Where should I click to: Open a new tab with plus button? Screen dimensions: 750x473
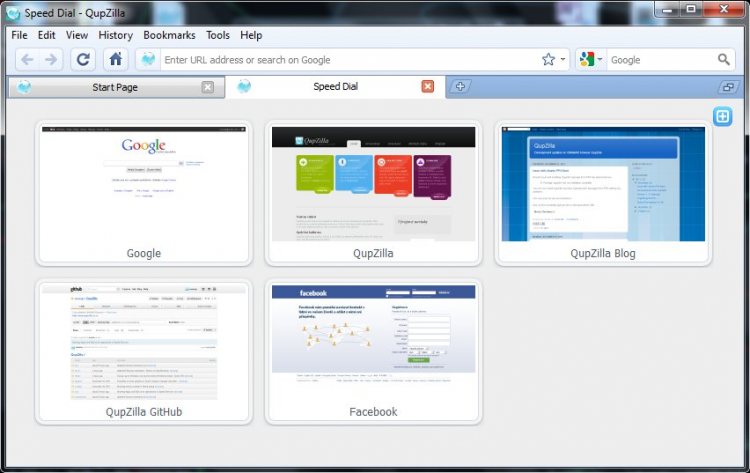460,87
